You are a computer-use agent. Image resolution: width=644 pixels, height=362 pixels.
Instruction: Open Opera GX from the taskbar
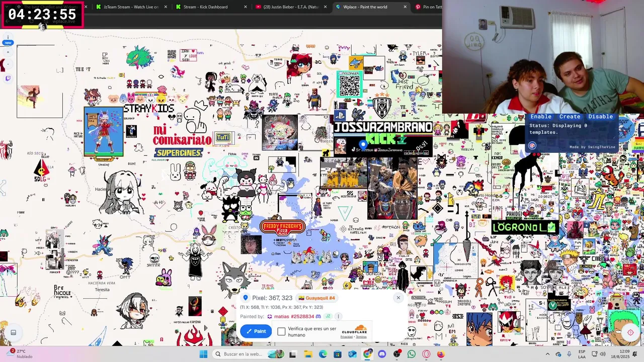[x=426, y=354]
